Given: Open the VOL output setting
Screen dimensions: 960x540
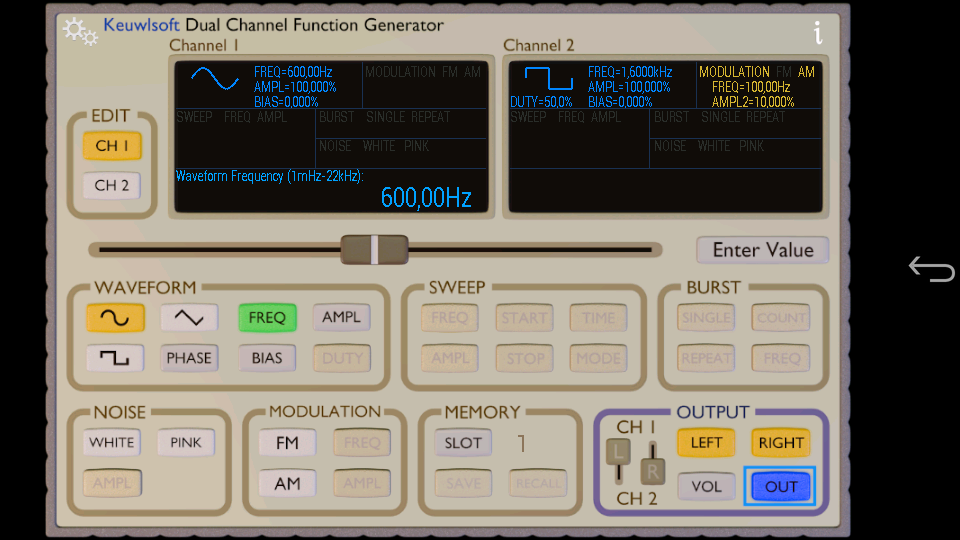Looking at the screenshot, I should click(706, 487).
